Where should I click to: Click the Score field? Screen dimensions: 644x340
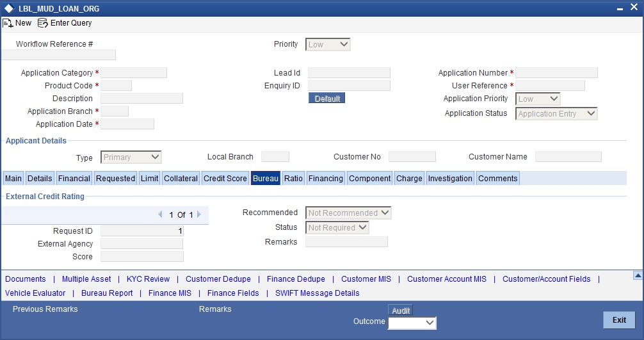[142, 256]
